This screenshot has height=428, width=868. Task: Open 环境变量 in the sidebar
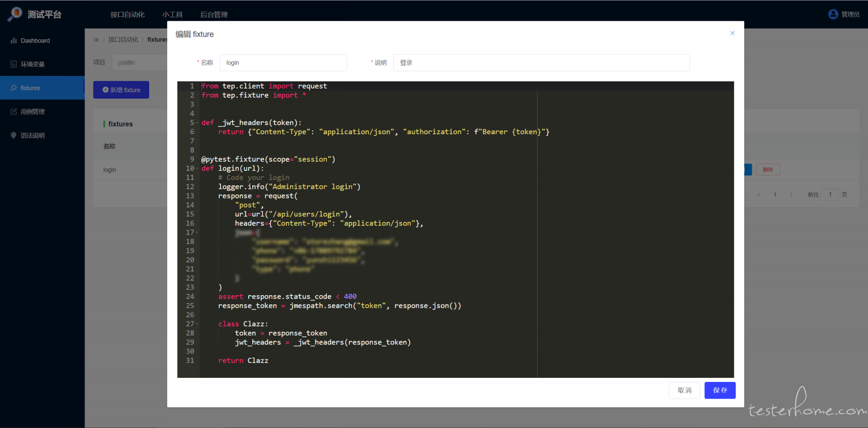click(x=42, y=64)
